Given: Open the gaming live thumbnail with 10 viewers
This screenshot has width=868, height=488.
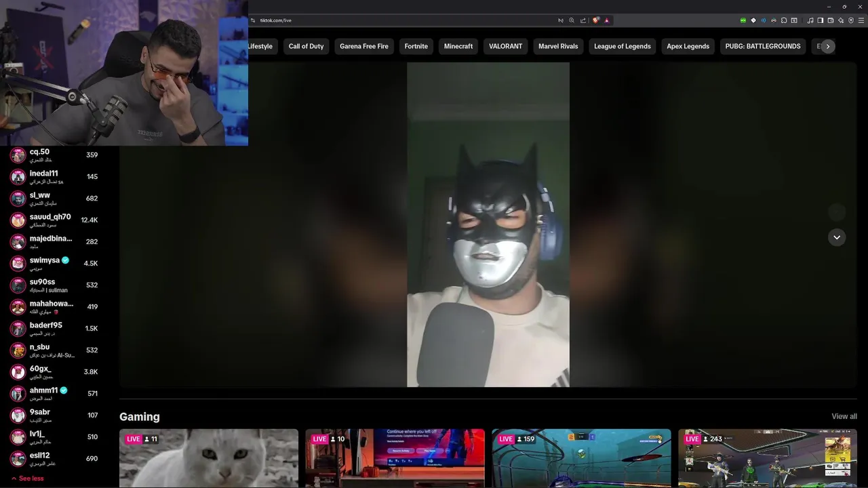Looking at the screenshot, I should click(395, 458).
